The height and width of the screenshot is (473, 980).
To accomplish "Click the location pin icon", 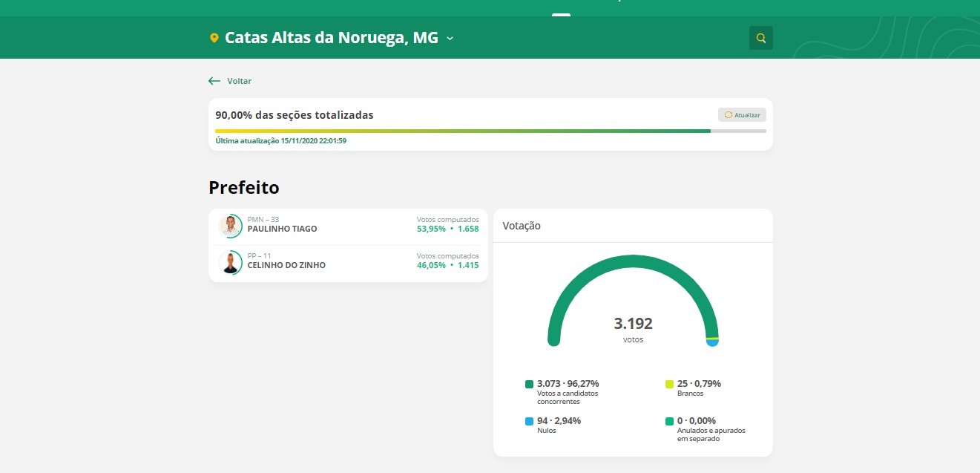I will (214, 38).
